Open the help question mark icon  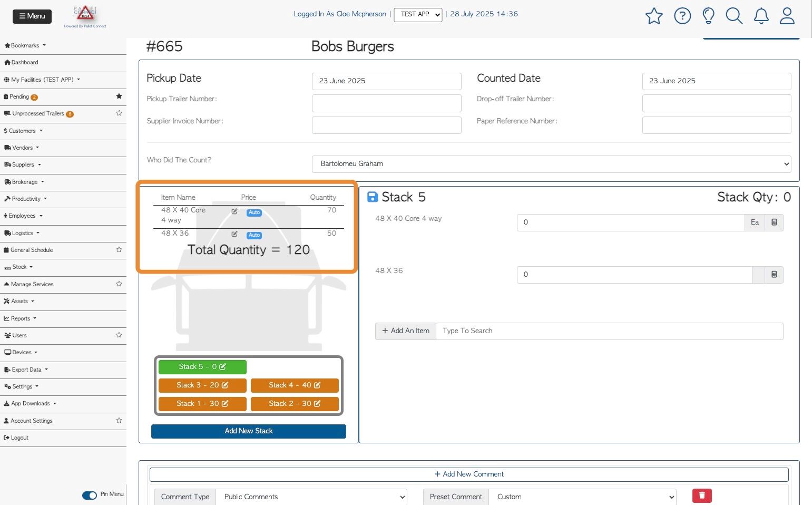pos(682,16)
